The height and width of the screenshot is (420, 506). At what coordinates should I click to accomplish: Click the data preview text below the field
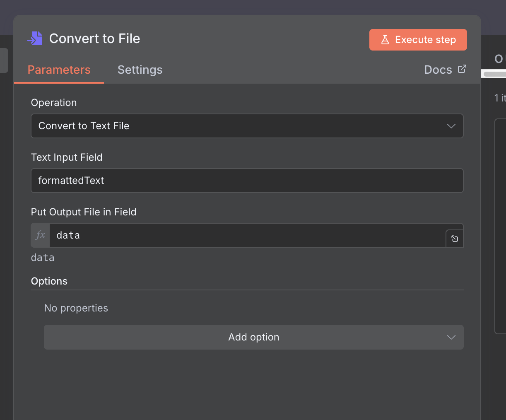[x=43, y=258]
